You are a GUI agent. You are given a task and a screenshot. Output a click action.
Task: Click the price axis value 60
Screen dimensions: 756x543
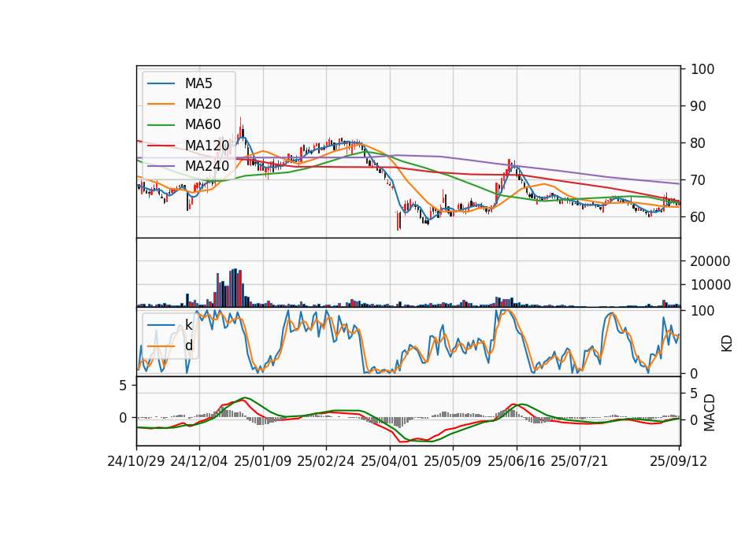click(x=699, y=217)
